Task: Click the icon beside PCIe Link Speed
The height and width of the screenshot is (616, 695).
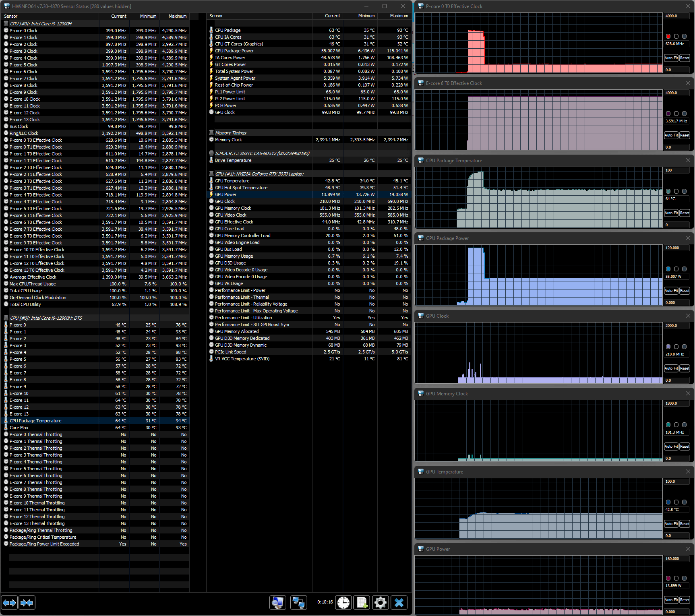Action: click(x=211, y=352)
